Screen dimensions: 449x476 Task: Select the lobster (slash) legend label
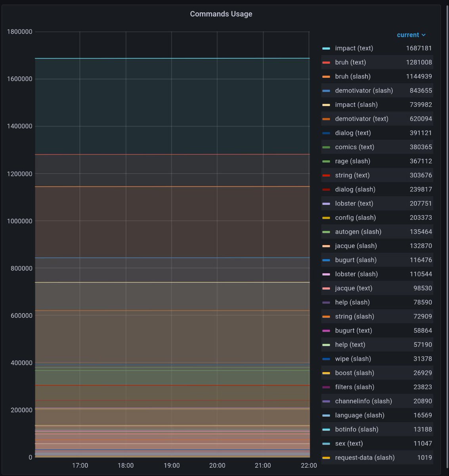(356, 274)
